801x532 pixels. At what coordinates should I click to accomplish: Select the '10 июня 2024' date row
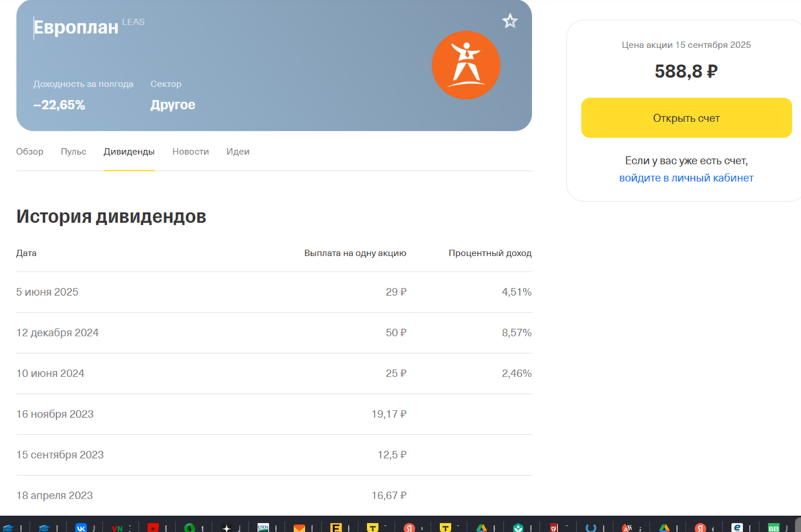(x=274, y=374)
